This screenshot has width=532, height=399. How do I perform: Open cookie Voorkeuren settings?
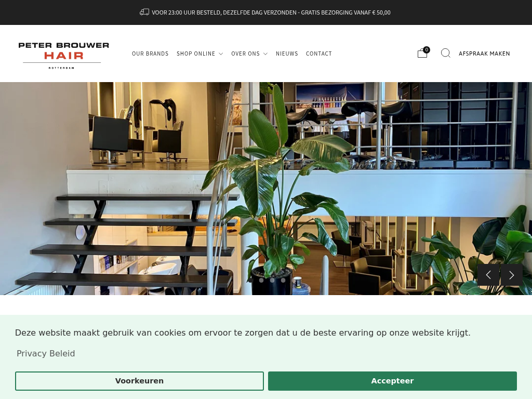point(139,381)
